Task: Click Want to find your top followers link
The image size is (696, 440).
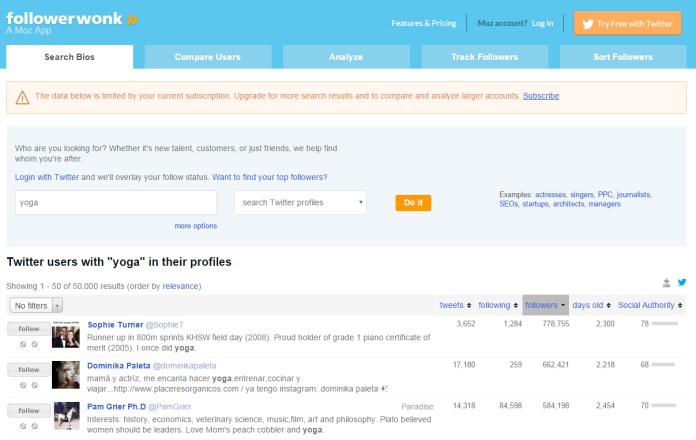Action: click(x=269, y=177)
